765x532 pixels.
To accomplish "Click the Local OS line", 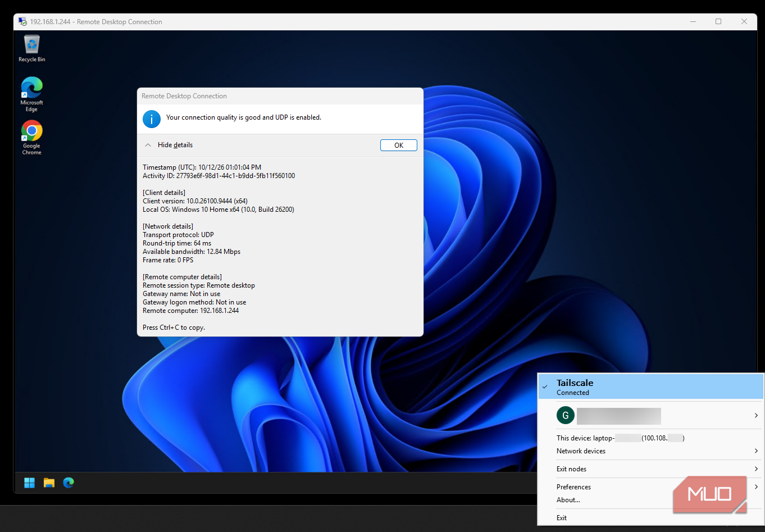I will click(x=218, y=210).
